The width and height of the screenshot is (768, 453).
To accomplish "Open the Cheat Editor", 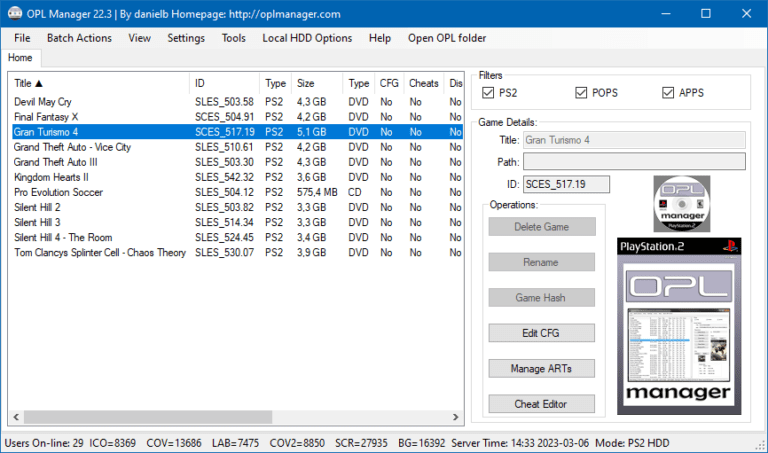I will 541,404.
